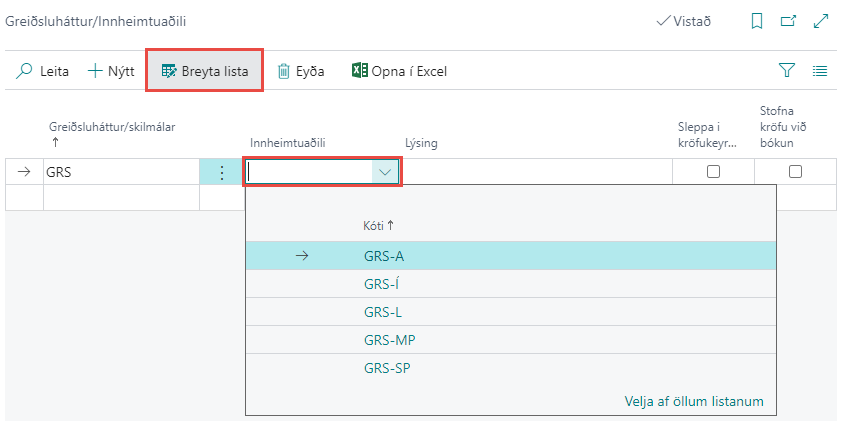This screenshot has width=842, height=421.
Task: Enable Stofna kröfu við bókun checkbox
Action: coord(795,172)
